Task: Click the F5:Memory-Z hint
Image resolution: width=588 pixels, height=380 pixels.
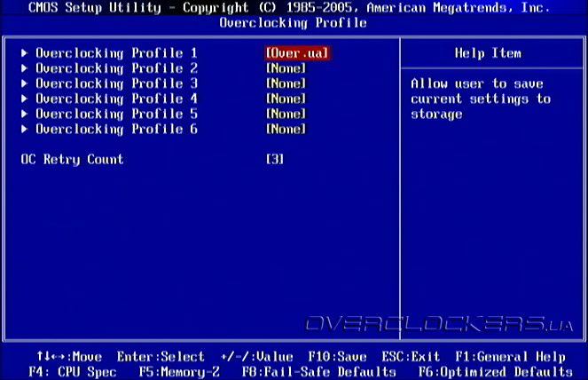Action: click(179, 372)
